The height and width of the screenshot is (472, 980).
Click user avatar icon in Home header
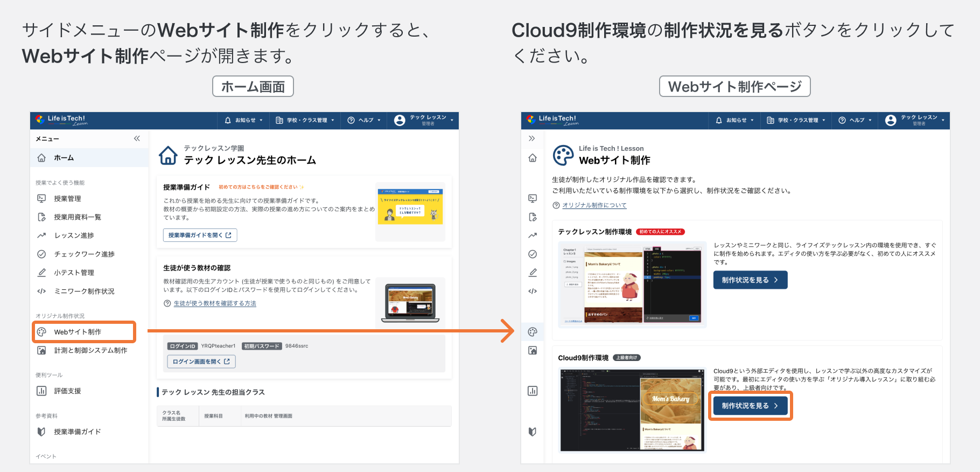coord(400,120)
